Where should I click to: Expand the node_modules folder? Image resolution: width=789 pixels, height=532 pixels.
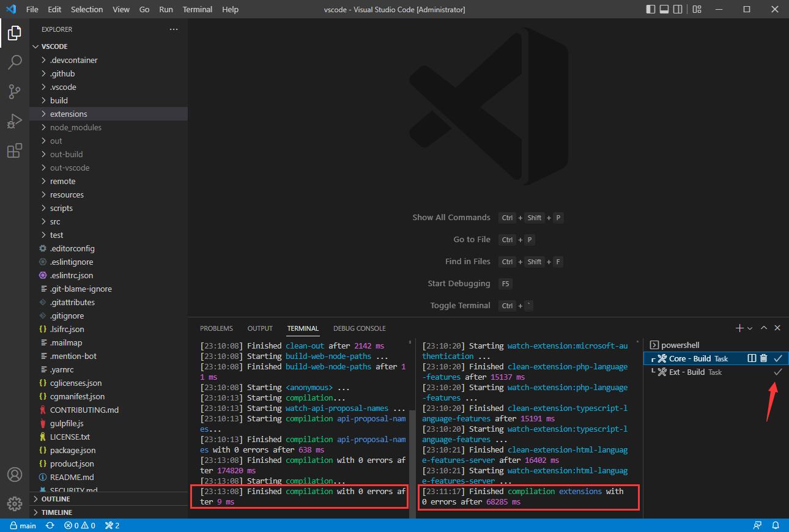tap(109, 127)
